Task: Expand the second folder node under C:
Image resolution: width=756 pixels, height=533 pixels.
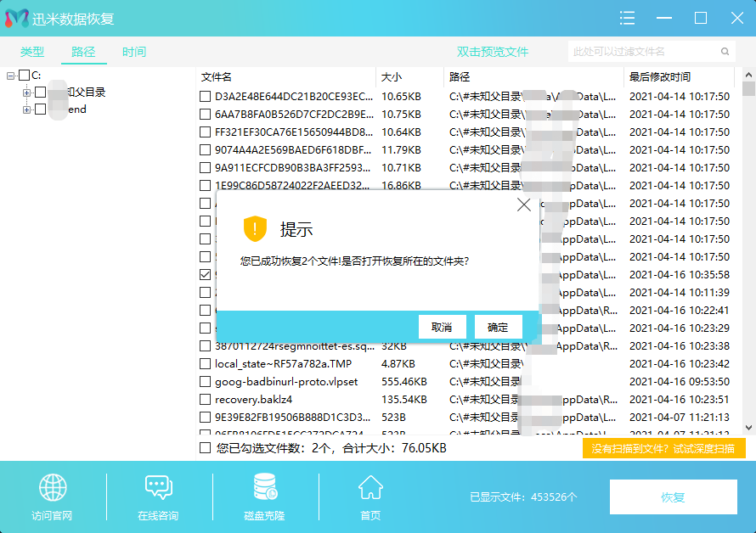Action: (x=26, y=109)
